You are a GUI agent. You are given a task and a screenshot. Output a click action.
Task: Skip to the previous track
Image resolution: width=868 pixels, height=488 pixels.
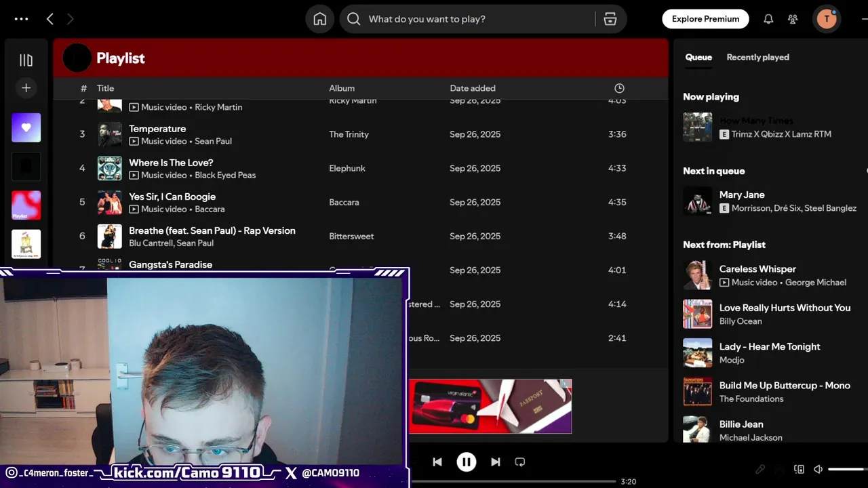click(x=437, y=462)
